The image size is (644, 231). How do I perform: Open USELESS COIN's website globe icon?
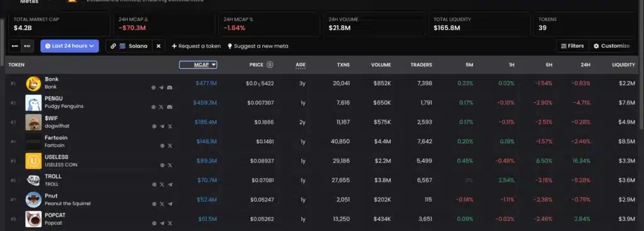[x=162, y=165]
